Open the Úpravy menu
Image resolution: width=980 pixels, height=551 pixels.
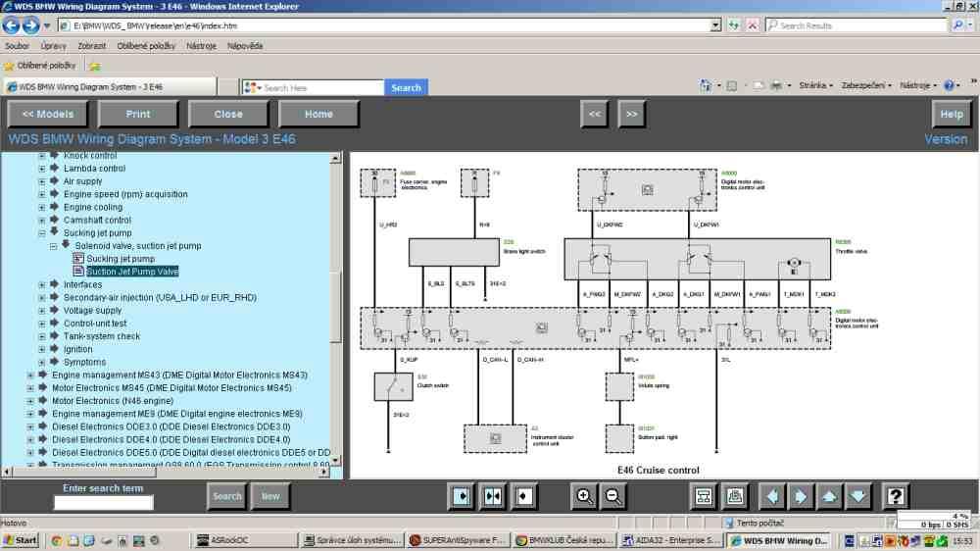click(53, 46)
